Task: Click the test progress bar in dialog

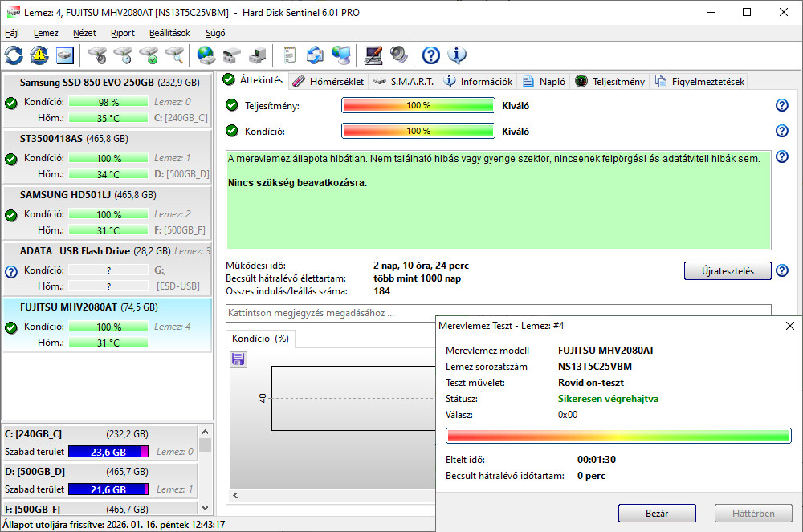Action: click(x=618, y=435)
